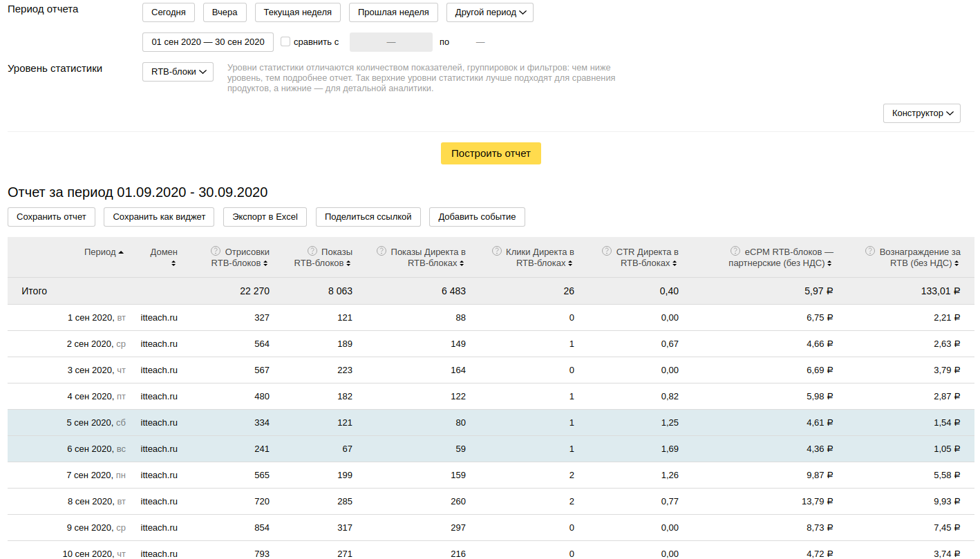Sort table using Домен column arrows
The height and width of the screenshot is (559, 980).
(173, 263)
